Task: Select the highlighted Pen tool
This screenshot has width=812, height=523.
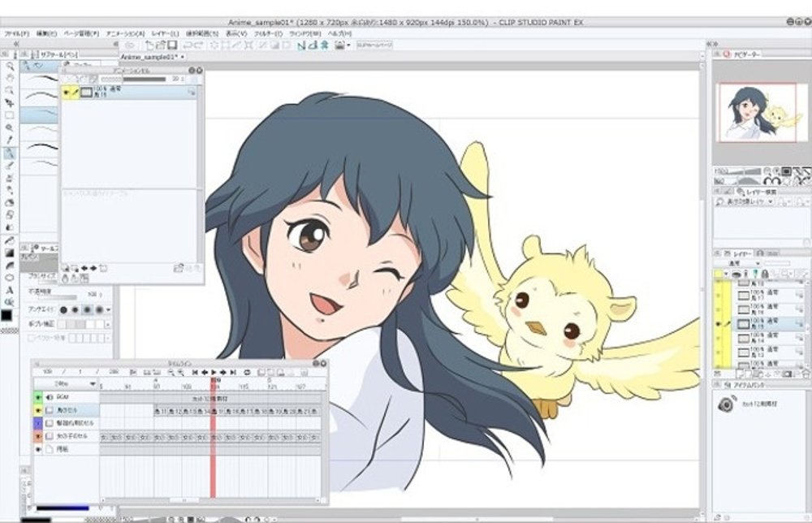Action: pyautogui.click(x=9, y=153)
